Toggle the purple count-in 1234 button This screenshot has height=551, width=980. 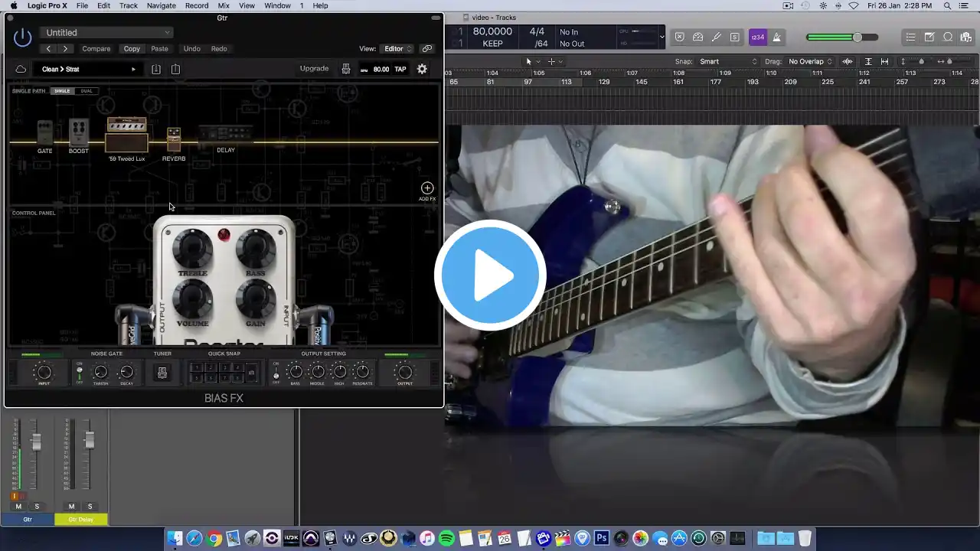point(757,37)
